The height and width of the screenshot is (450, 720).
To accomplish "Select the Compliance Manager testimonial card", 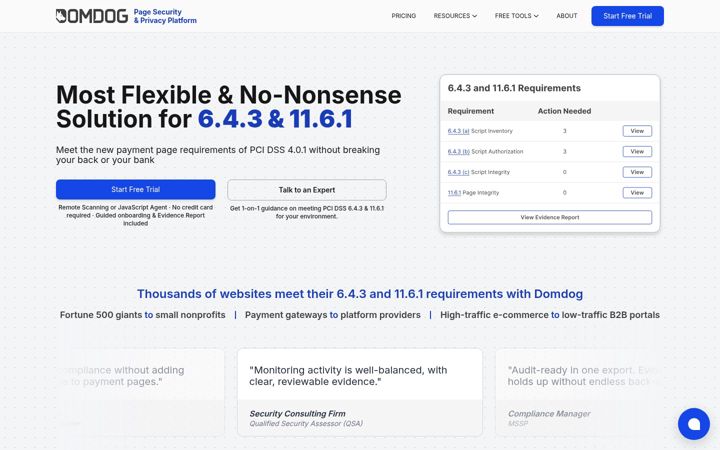I will pyautogui.click(x=579, y=393).
